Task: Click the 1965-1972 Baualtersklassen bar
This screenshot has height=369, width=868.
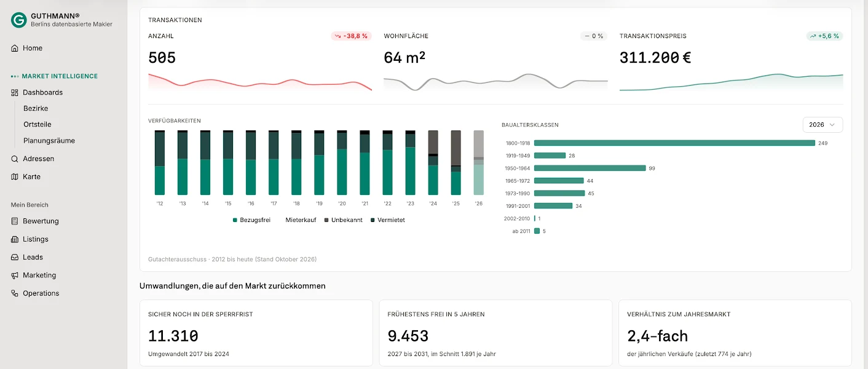Action: click(x=559, y=181)
